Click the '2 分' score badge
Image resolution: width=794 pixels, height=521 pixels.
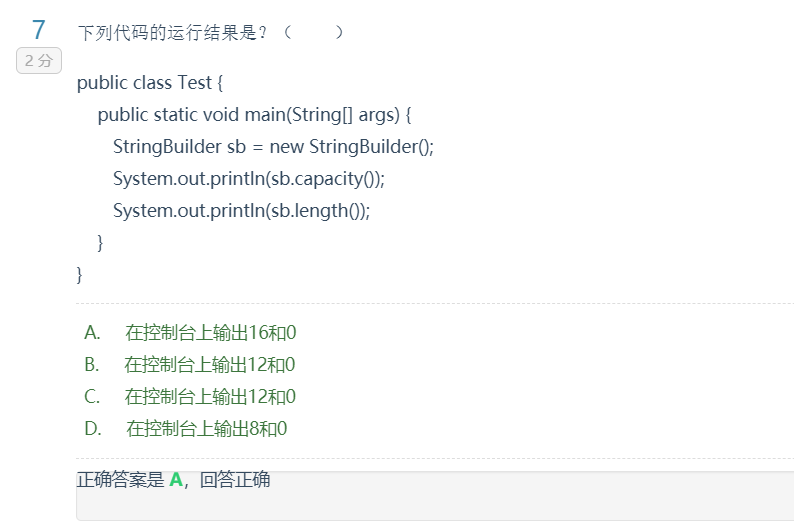pyautogui.click(x=39, y=60)
